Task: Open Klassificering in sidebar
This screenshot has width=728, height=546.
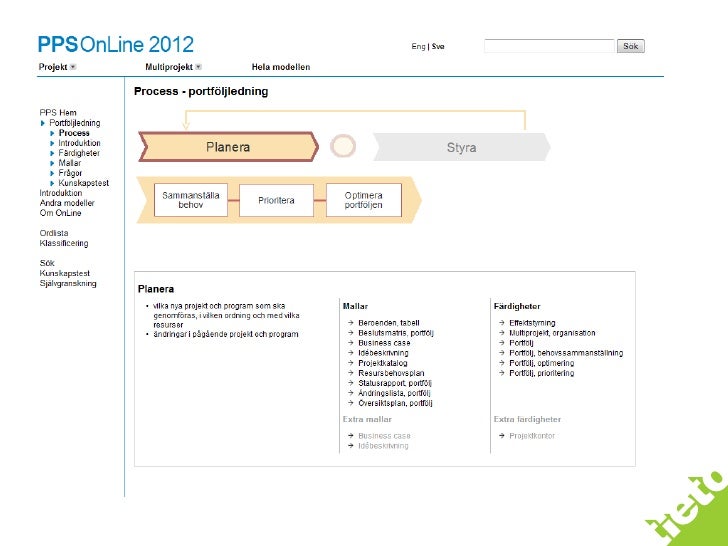Action: tap(64, 243)
